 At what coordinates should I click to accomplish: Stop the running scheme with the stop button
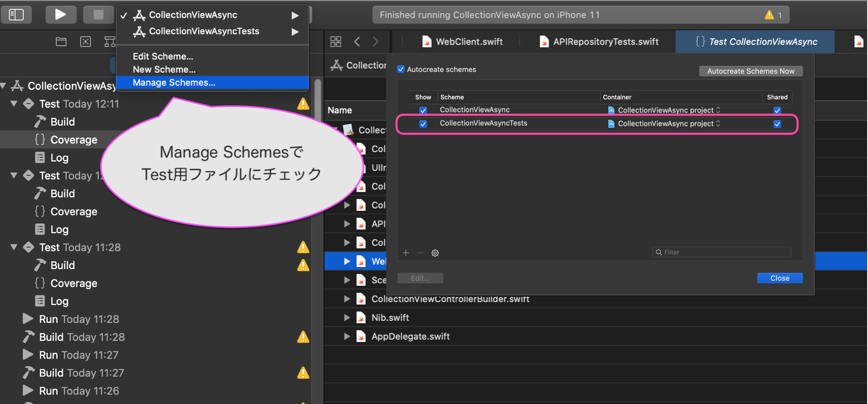click(98, 15)
